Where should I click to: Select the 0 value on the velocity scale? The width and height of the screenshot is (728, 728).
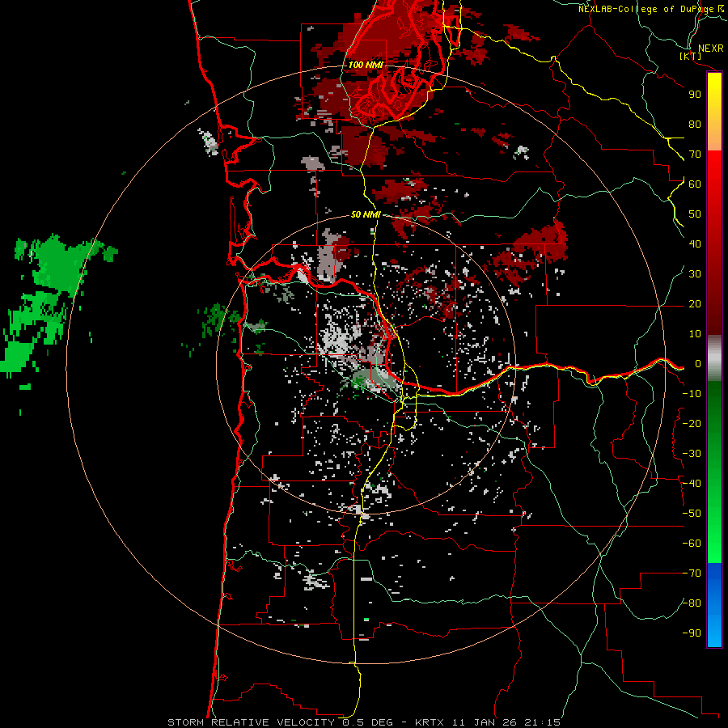698,364
